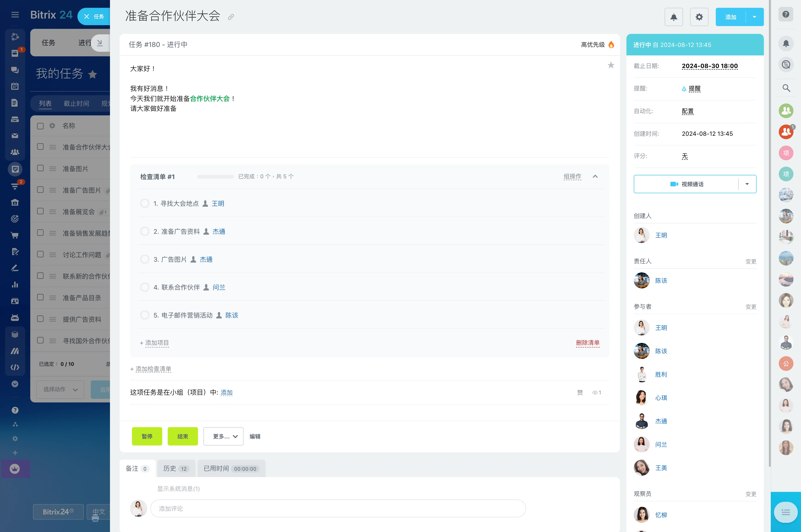The image size is (801, 532).
Task: Check off item 5 电子邮件营销活动
Action: point(145,315)
